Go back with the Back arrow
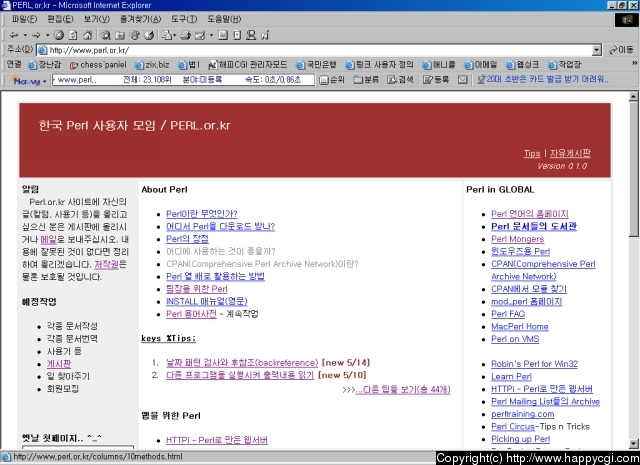This screenshot has width=640, height=465. (x=13, y=36)
